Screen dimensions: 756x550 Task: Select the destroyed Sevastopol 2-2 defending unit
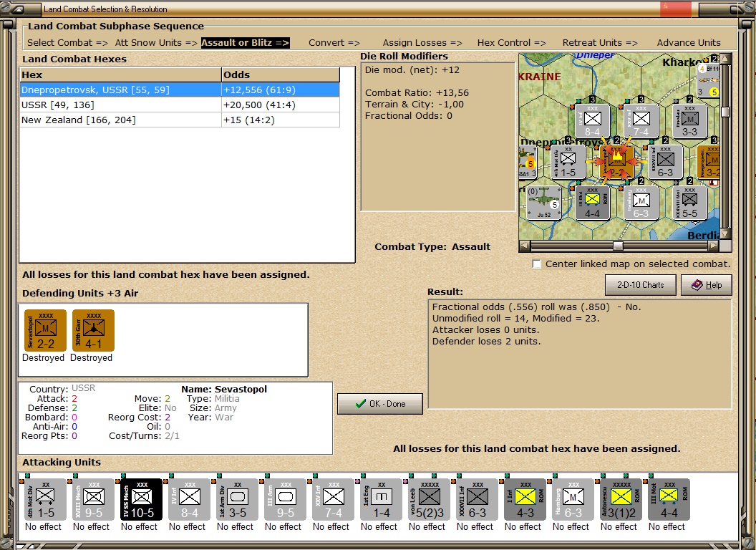click(x=45, y=330)
